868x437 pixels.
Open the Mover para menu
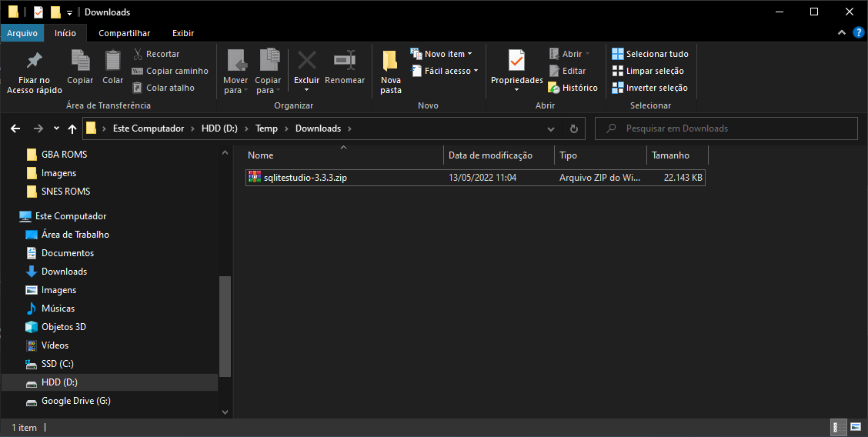235,72
